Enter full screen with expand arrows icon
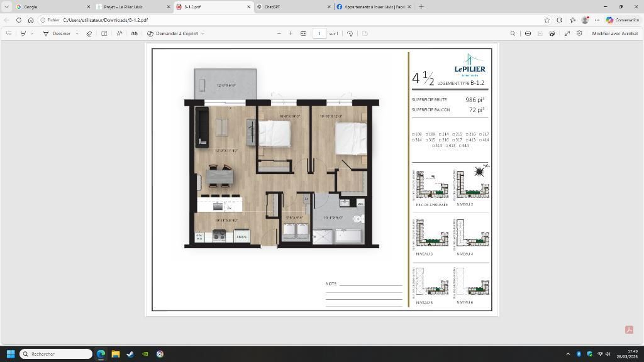The height and width of the screenshot is (362, 644). click(567, 33)
